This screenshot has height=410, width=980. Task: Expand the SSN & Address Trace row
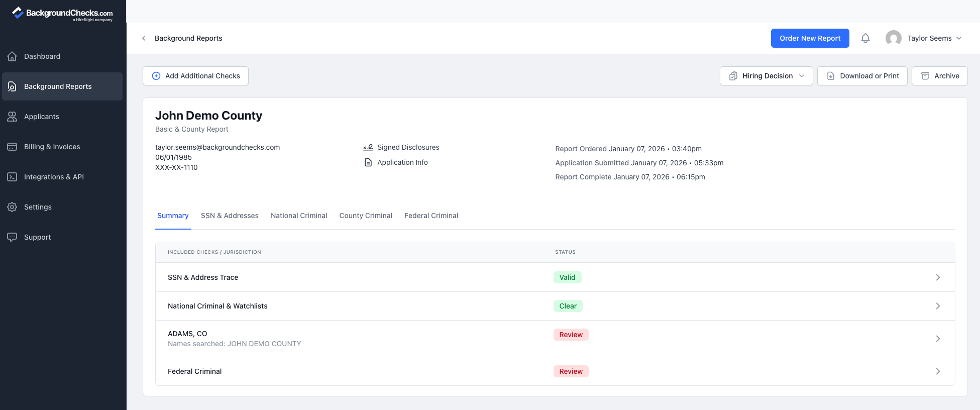coord(937,277)
